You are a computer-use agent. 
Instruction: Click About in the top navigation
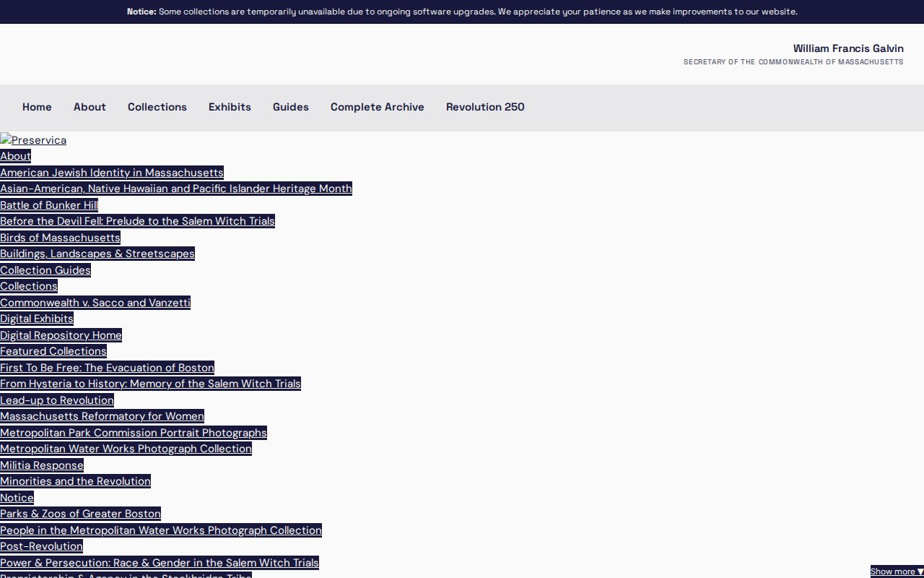tap(90, 107)
